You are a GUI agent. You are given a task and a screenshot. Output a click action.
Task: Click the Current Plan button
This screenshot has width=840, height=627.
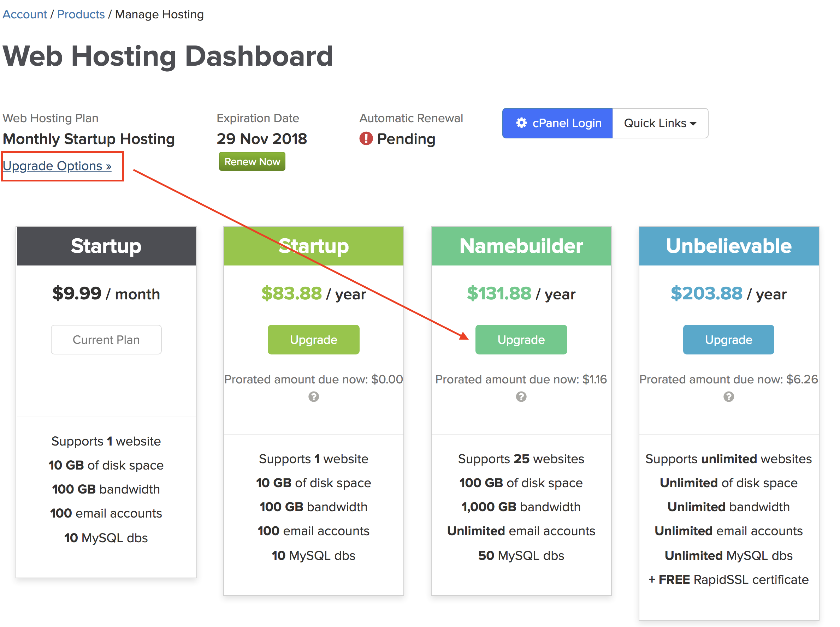(x=106, y=339)
